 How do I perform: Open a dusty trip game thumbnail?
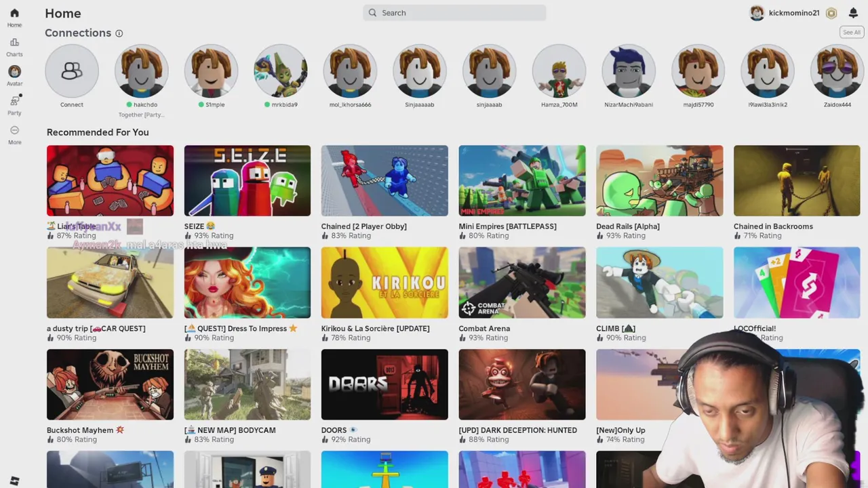pos(110,283)
